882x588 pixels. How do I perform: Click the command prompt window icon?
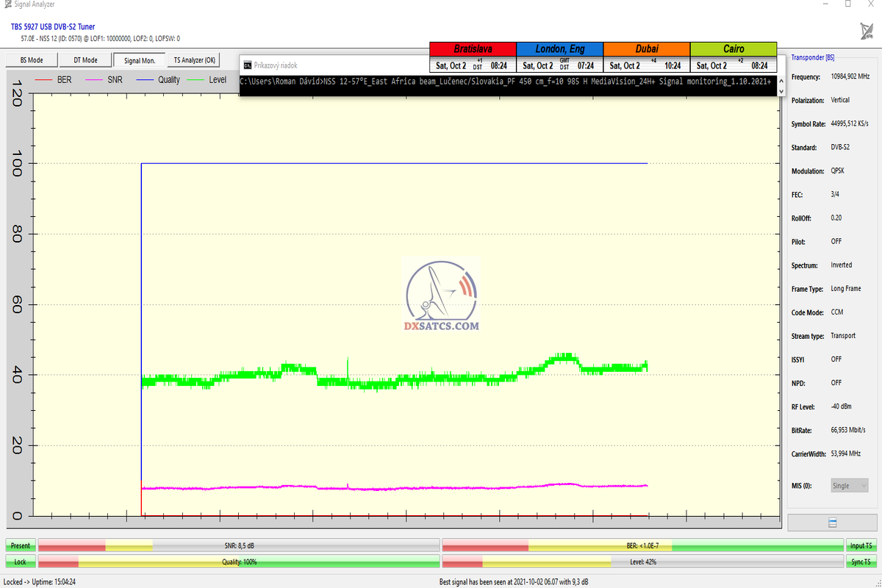pyautogui.click(x=248, y=65)
